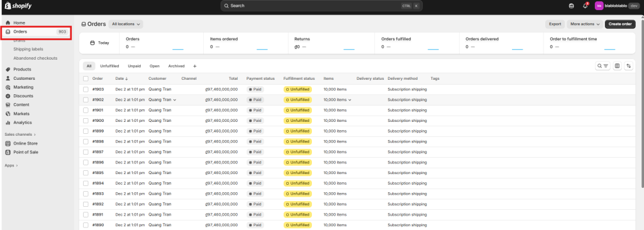644x230 pixels.
Task: Open order #1898 link
Action: tap(97, 141)
